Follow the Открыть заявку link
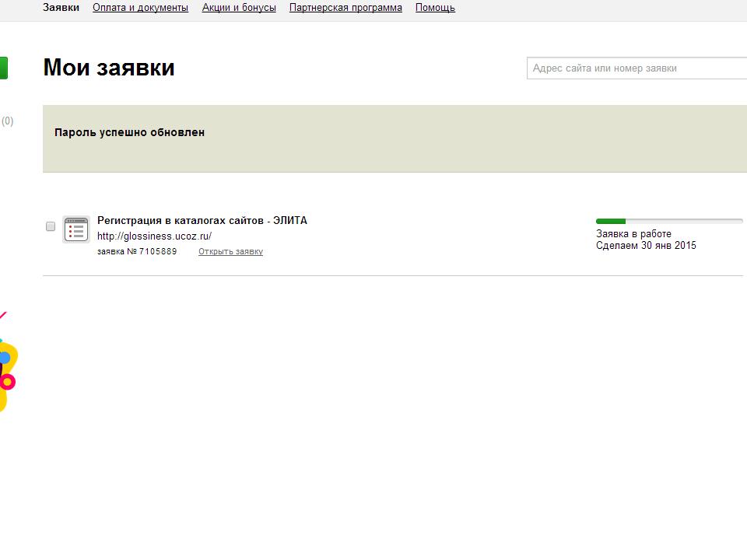Viewport: 747px width, 560px height. 230,251
